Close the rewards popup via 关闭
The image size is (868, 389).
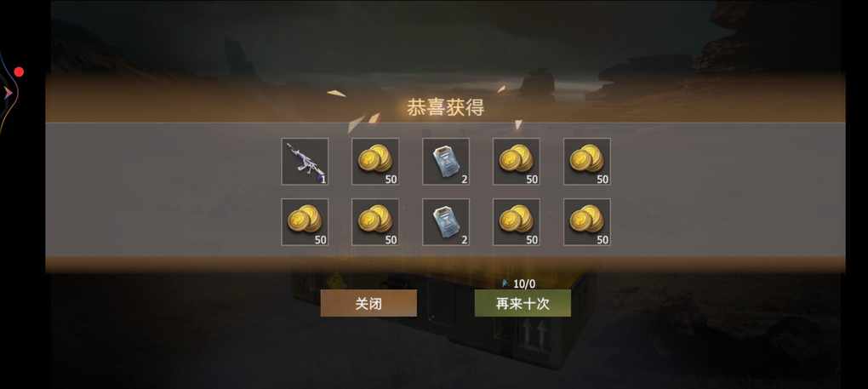pos(368,303)
